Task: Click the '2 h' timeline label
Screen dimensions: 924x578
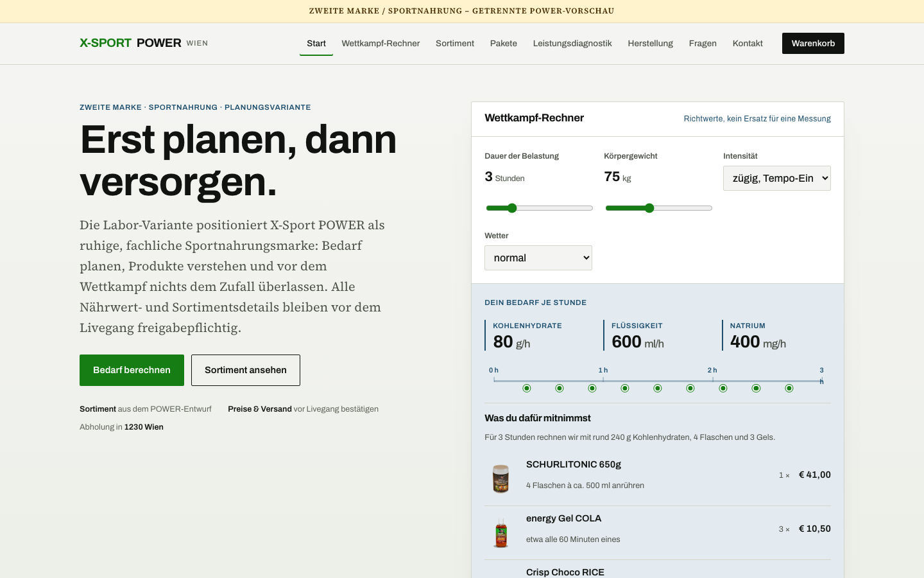Action: (712, 371)
